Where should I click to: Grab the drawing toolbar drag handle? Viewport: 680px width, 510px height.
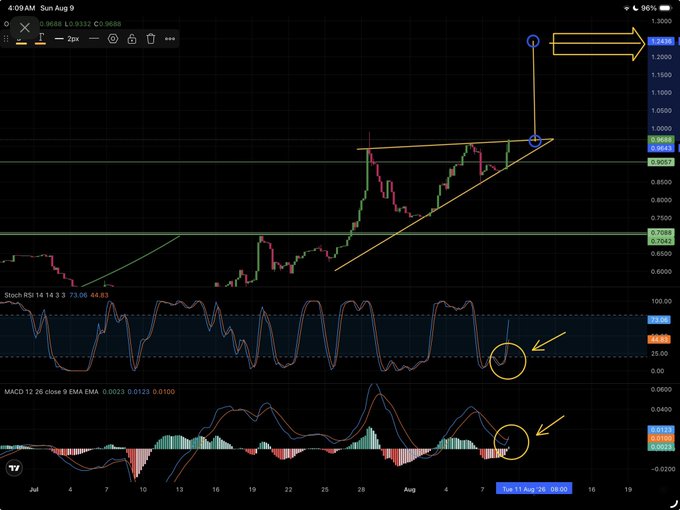coord(6,39)
